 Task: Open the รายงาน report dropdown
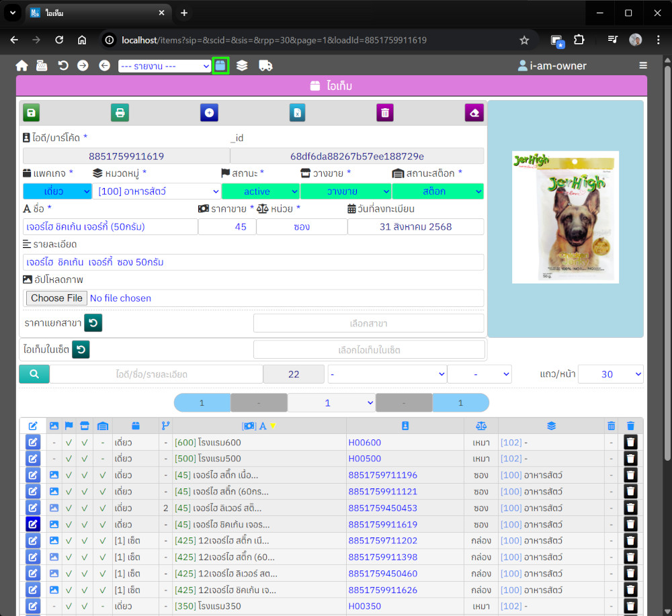pyautogui.click(x=165, y=66)
